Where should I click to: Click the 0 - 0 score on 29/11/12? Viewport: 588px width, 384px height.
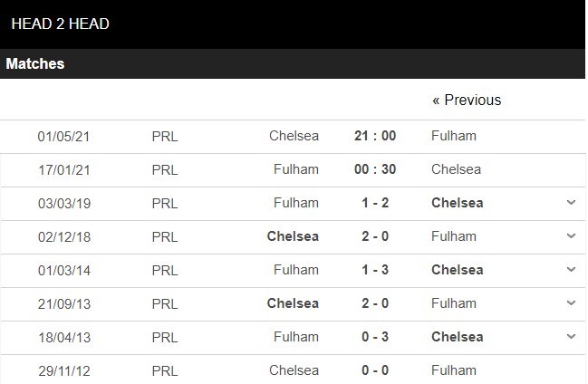375,370
